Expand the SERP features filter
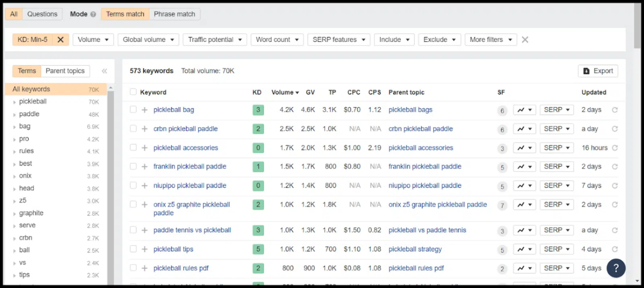 click(339, 40)
